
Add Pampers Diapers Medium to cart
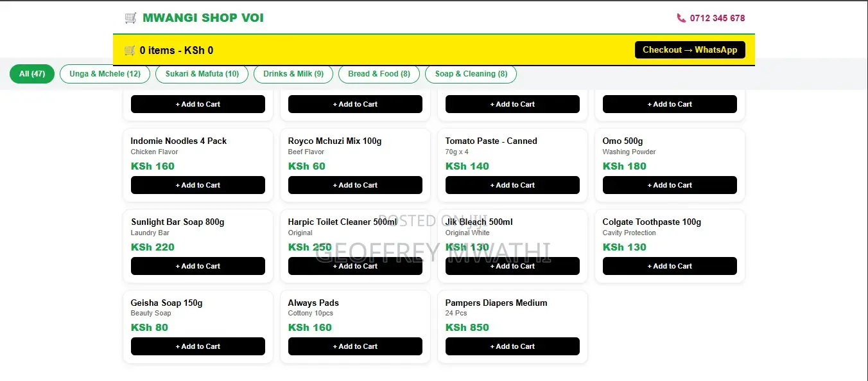[x=512, y=346]
